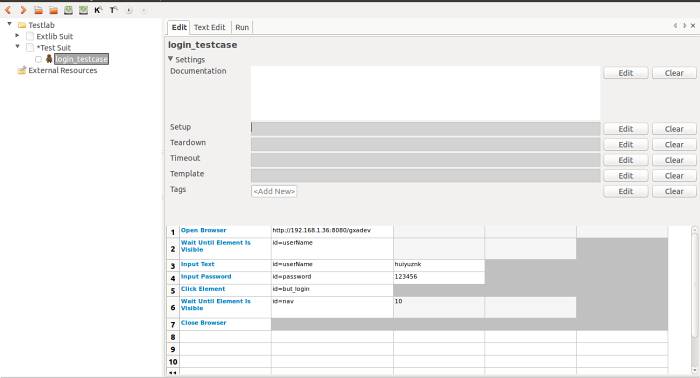Close the editor tab with the X
Viewport: 700px width, 378px height.
pyautogui.click(x=693, y=26)
